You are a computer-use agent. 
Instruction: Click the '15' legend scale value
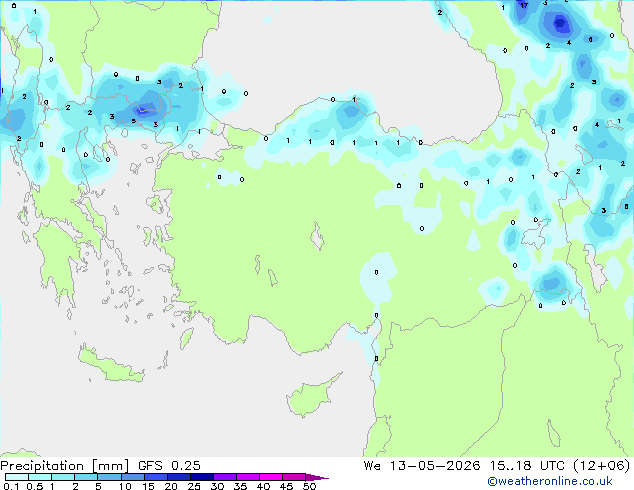[x=148, y=486]
